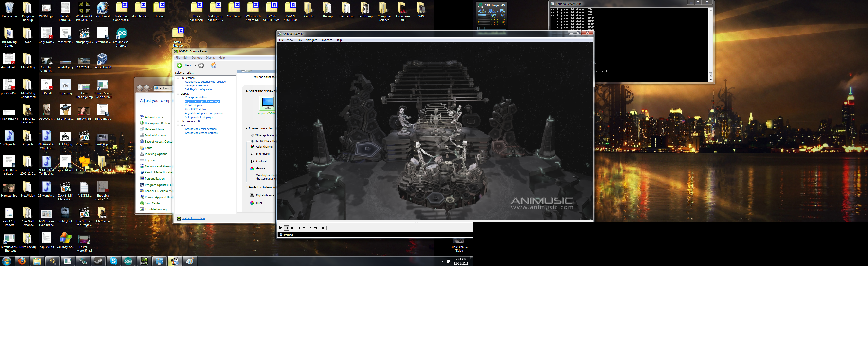Click the Frame Step button in the media player
This screenshot has width=868, height=341.
[323, 228]
